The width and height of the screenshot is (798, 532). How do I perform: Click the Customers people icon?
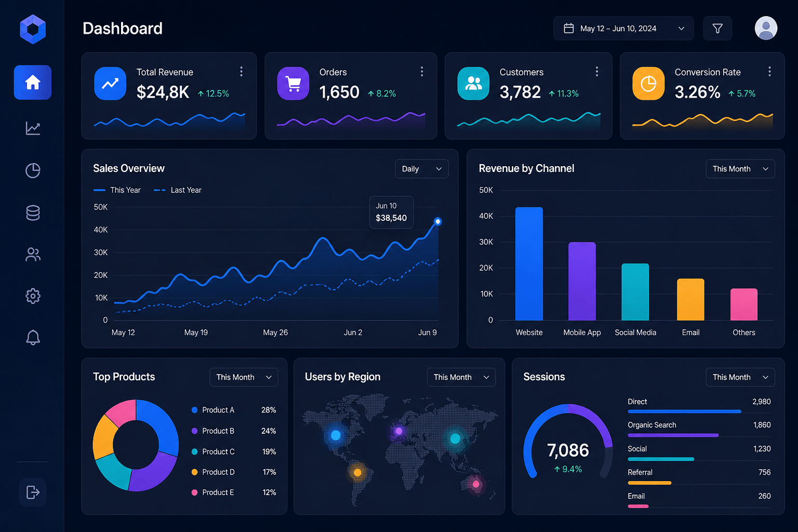pos(473,83)
